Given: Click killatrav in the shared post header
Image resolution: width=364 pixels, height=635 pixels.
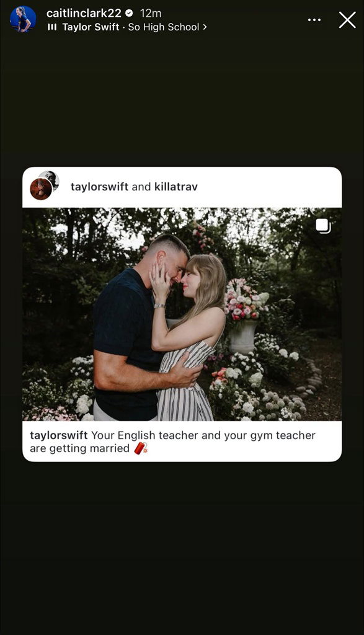Looking at the screenshot, I should point(175,187).
